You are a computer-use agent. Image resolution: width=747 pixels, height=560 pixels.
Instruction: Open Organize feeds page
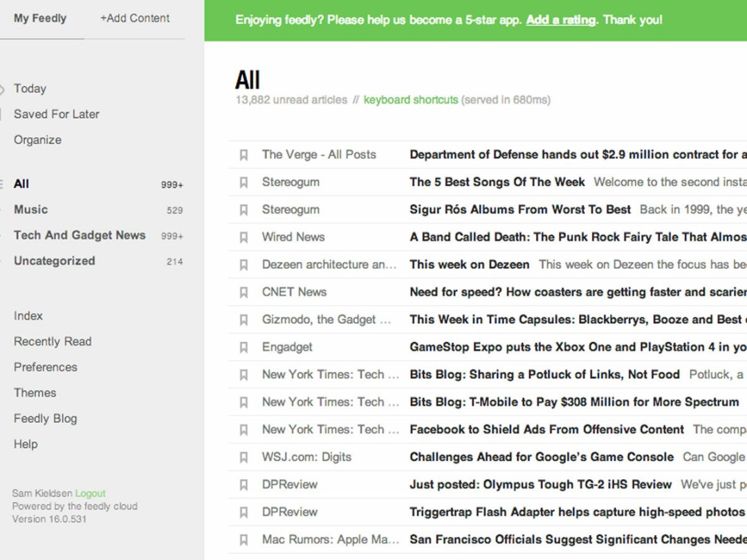(x=37, y=140)
